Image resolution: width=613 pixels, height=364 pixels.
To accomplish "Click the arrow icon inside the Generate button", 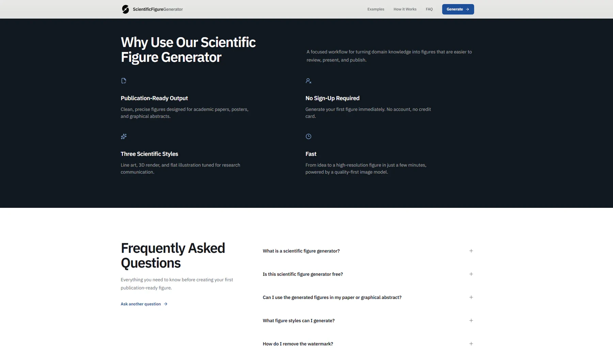I will [468, 9].
